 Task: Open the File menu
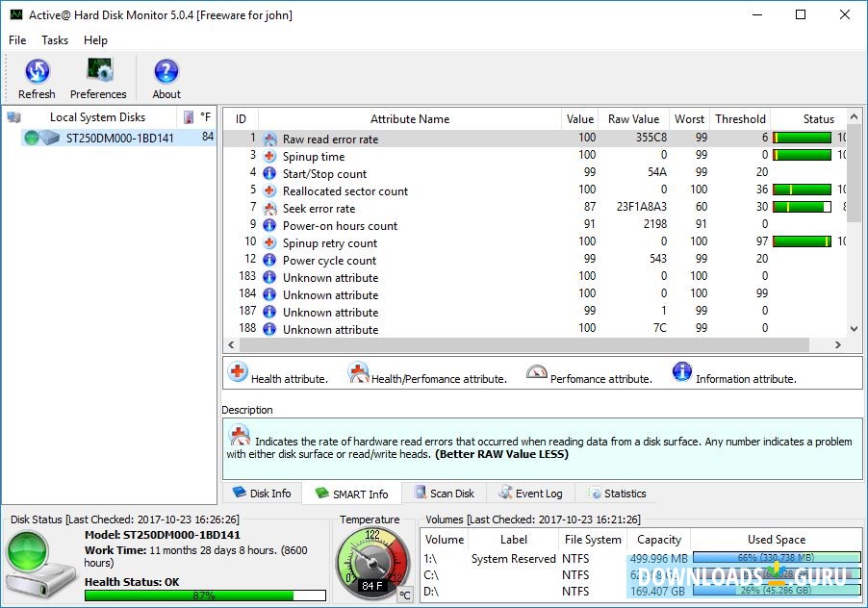tap(17, 40)
